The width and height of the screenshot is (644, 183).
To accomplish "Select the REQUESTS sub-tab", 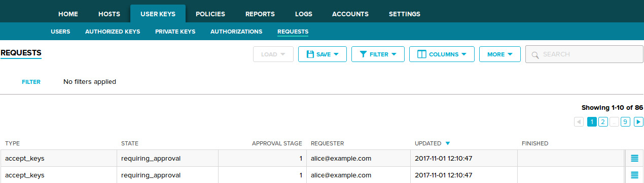I will [293, 32].
